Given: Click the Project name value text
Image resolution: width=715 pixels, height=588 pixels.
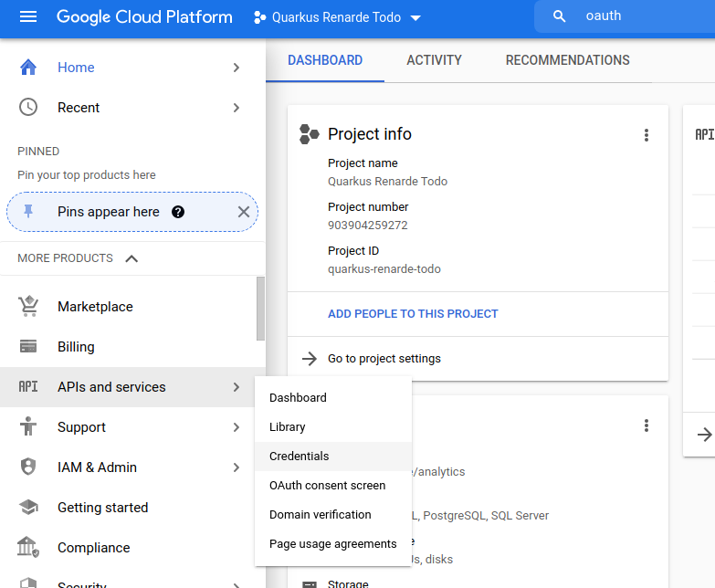Looking at the screenshot, I should (x=387, y=182).
